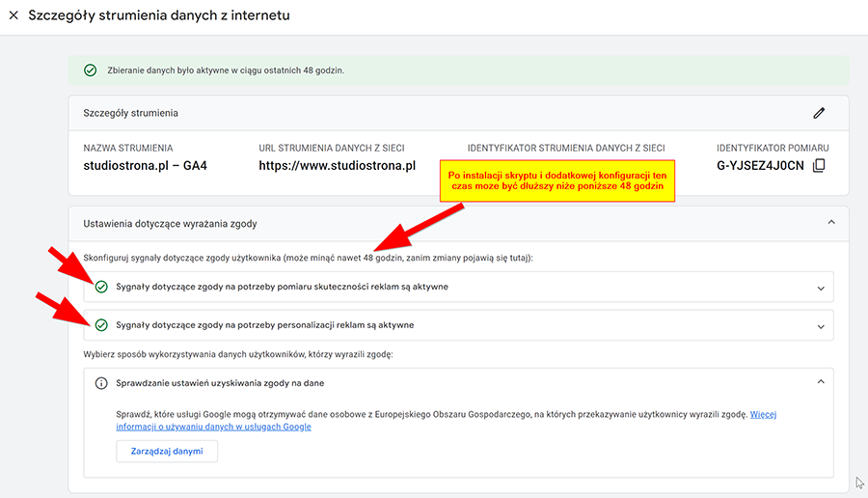Click the stream name studiostrona.pl – GA4

[145, 166]
